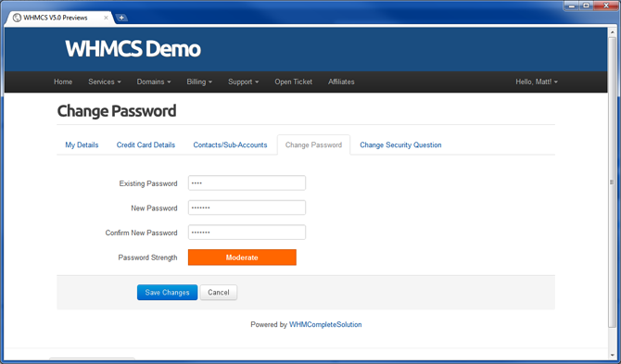Click the Moderate password strength bar
Image resolution: width=621 pixels, height=364 pixels.
242,257
